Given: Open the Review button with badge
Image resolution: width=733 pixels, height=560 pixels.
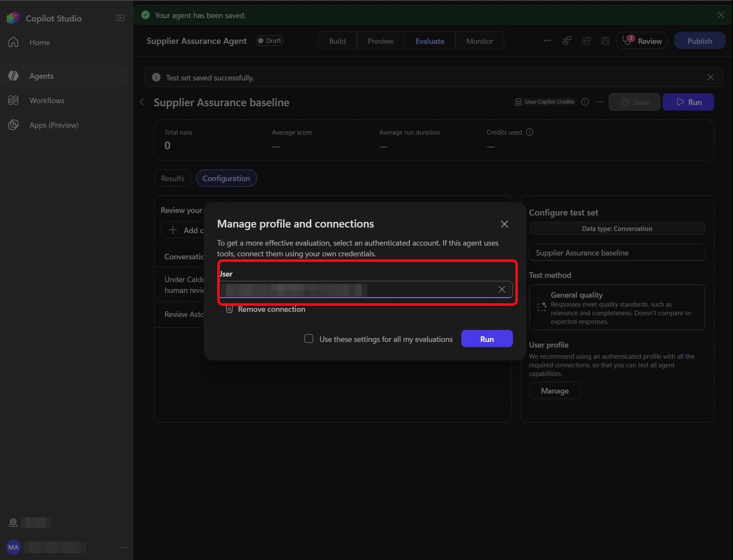Looking at the screenshot, I should (642, 40).
